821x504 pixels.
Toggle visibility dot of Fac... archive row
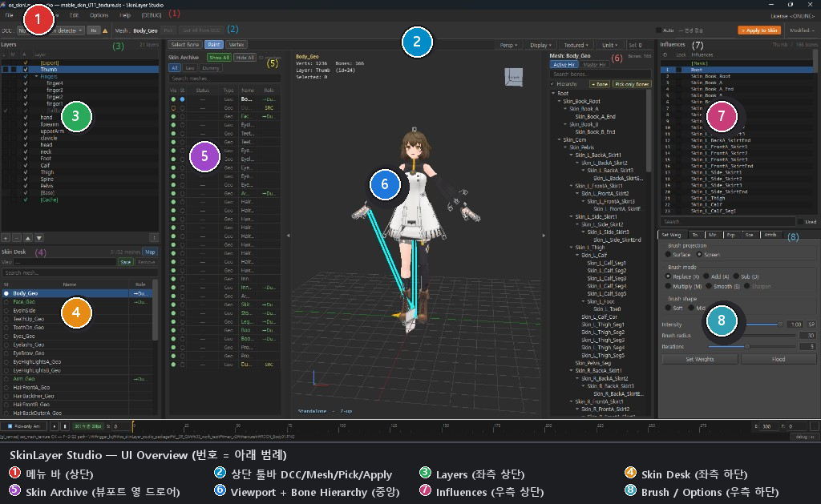[x=173, y=116]
